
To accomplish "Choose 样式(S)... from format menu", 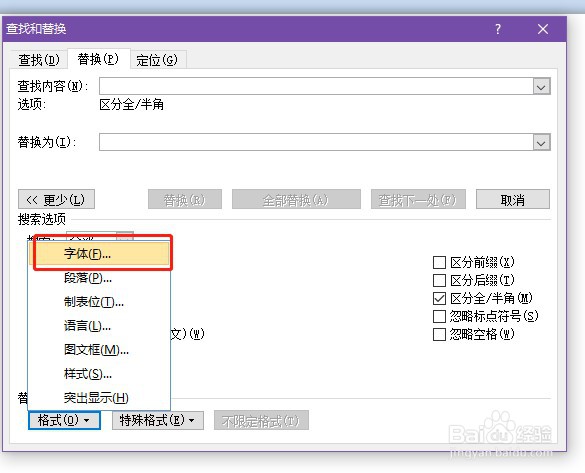I will tap(99, 374).
